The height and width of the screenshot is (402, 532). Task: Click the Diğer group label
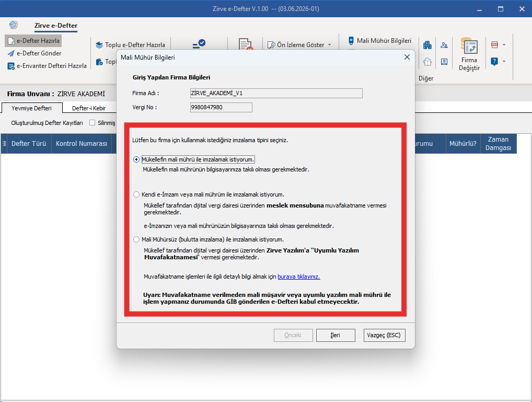(x=426, y=78)
